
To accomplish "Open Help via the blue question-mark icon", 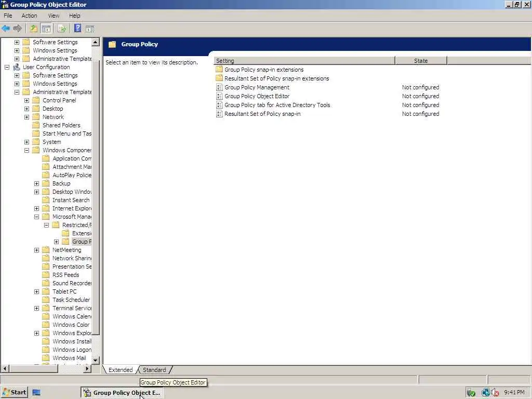I will pos(78,29).
